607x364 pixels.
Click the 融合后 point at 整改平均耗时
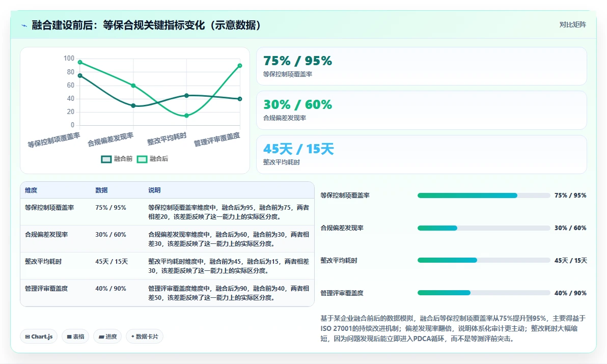point(186,115)
